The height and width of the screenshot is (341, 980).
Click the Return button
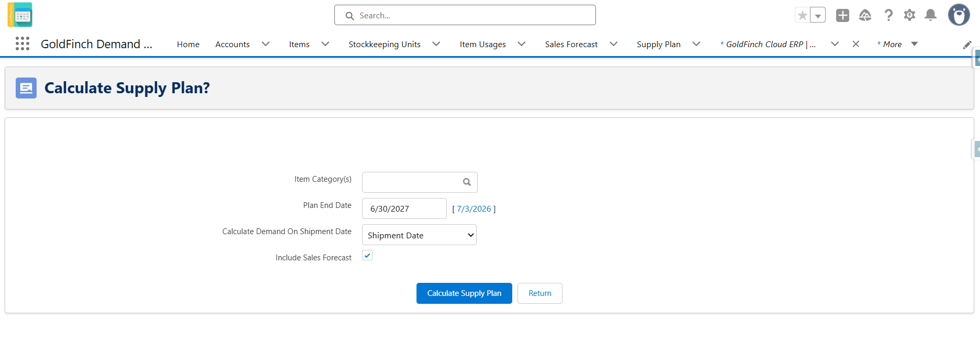pyautogui.click(x=540, y=293)
